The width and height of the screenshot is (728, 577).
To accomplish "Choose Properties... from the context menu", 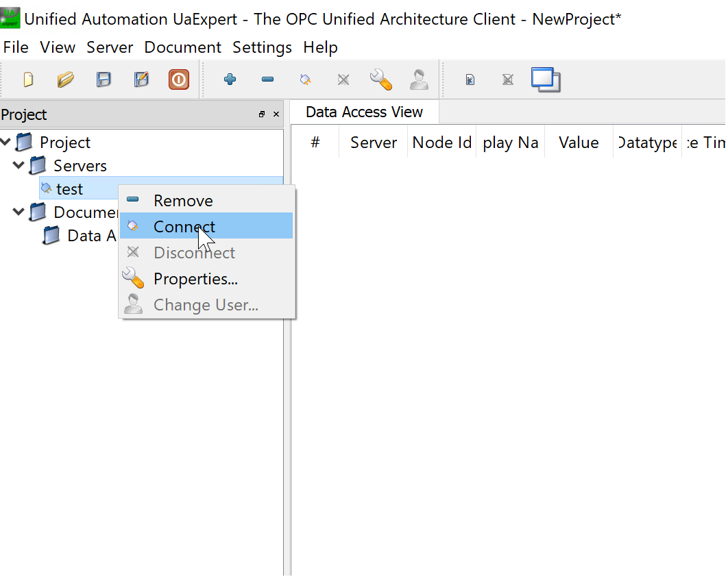I will pos(206,278).
